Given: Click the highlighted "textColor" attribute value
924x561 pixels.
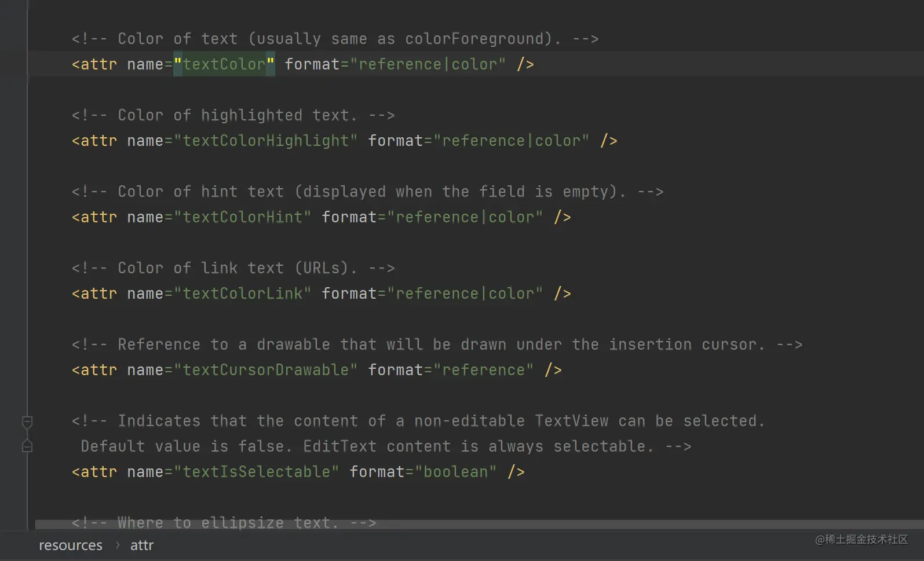Looking at the screenshot, I should [224, 64].
